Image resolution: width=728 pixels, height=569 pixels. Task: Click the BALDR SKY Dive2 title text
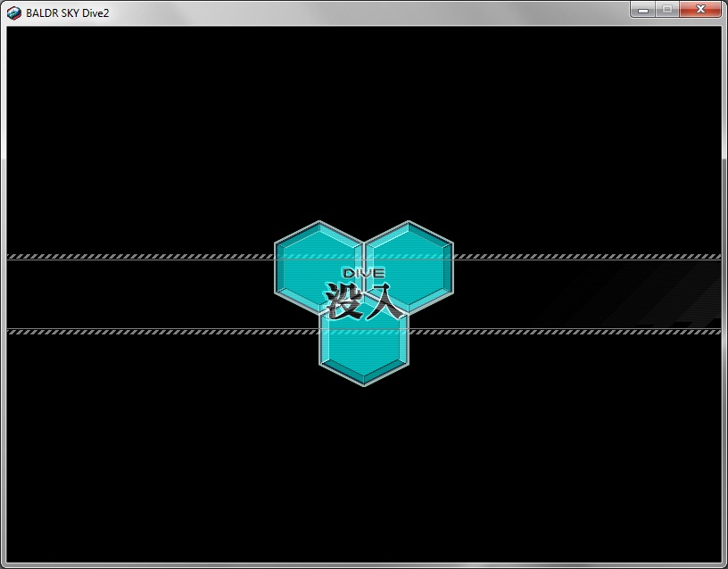point(67,13)
